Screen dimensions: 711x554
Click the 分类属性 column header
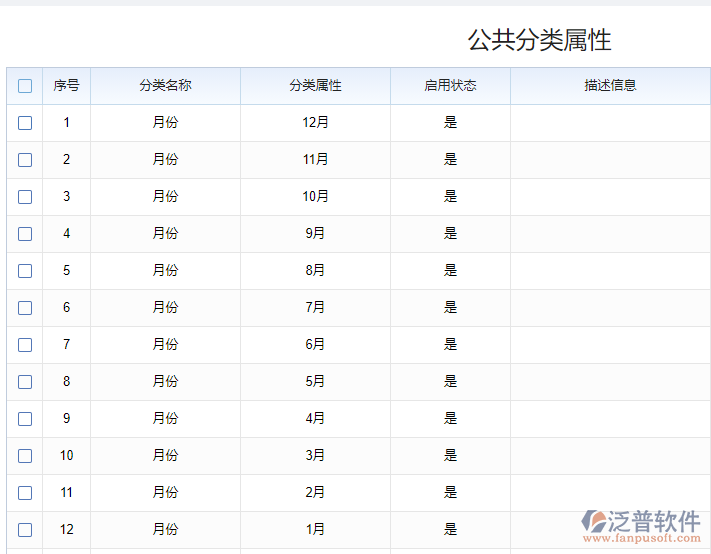coord(315,86)
